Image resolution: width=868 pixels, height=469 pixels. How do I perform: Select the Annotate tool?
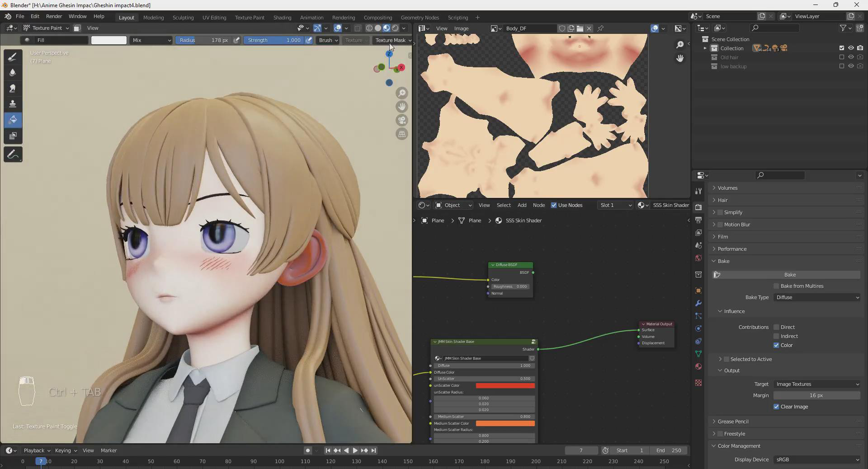13,155
